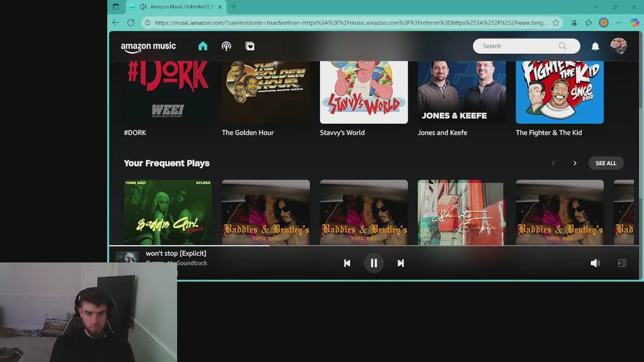Open the profile avatar menu
Viewport: 644px width, 362px height.
[x=618, y=46]
